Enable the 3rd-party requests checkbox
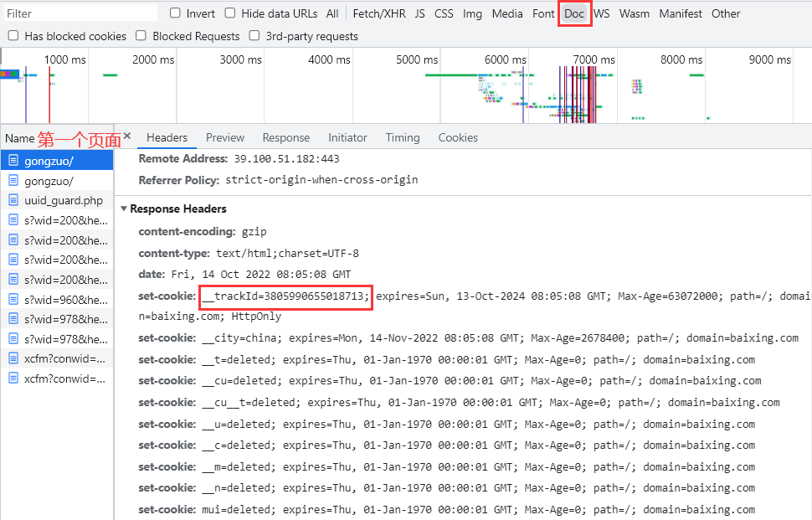 click(254, 36)
